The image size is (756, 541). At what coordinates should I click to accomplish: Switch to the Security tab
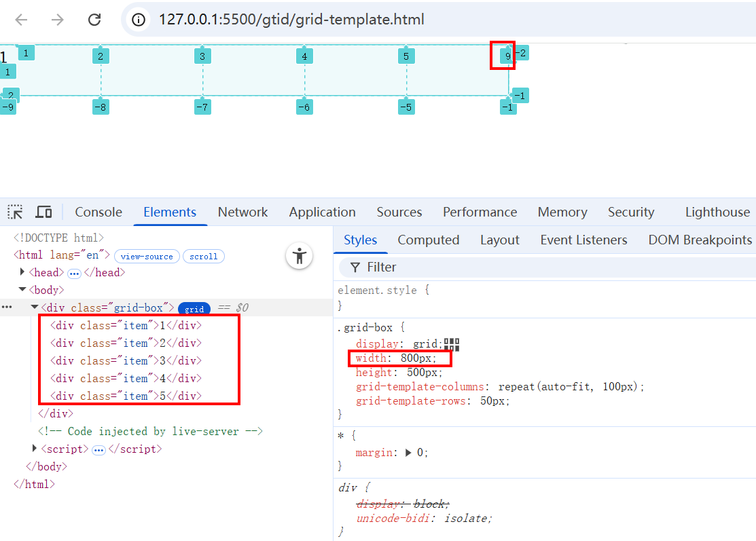pos(630,212)
